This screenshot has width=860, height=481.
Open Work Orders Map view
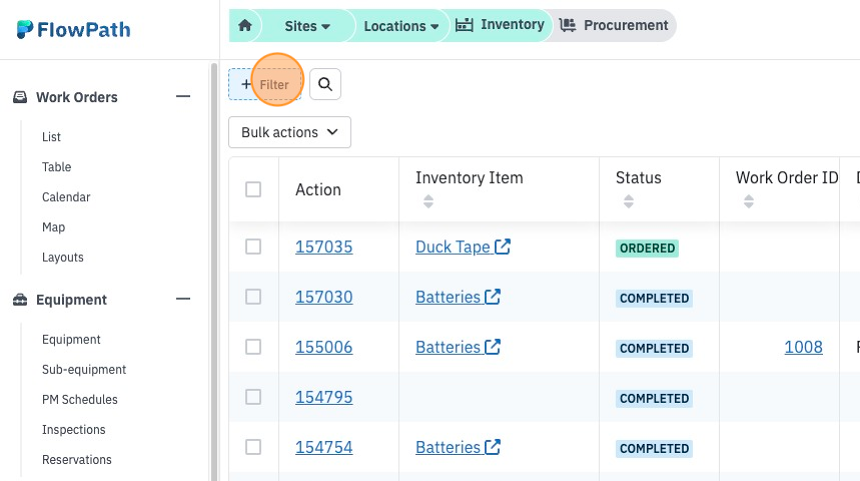tap(53, 227)
